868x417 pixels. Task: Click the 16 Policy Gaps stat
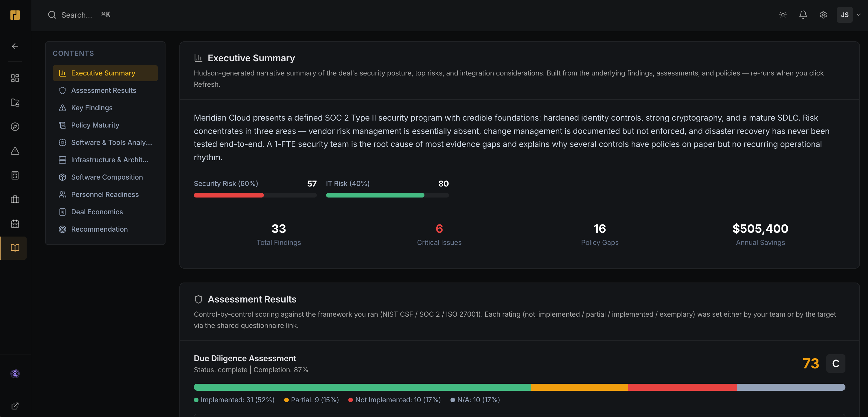tap(600, 235)
